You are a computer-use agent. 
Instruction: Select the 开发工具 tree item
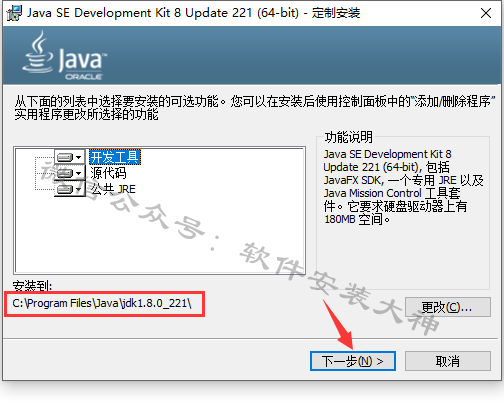click(x=115, y=157)
